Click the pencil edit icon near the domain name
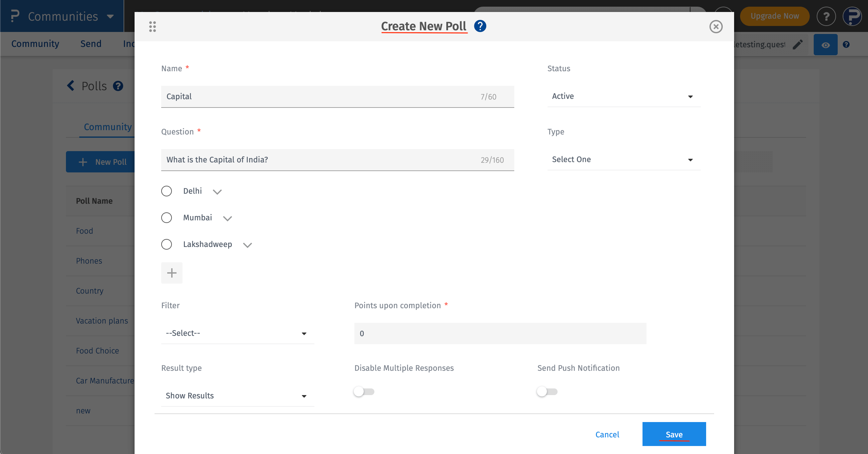Viewport: 868px width, 454px height. [x=798, y=44]
